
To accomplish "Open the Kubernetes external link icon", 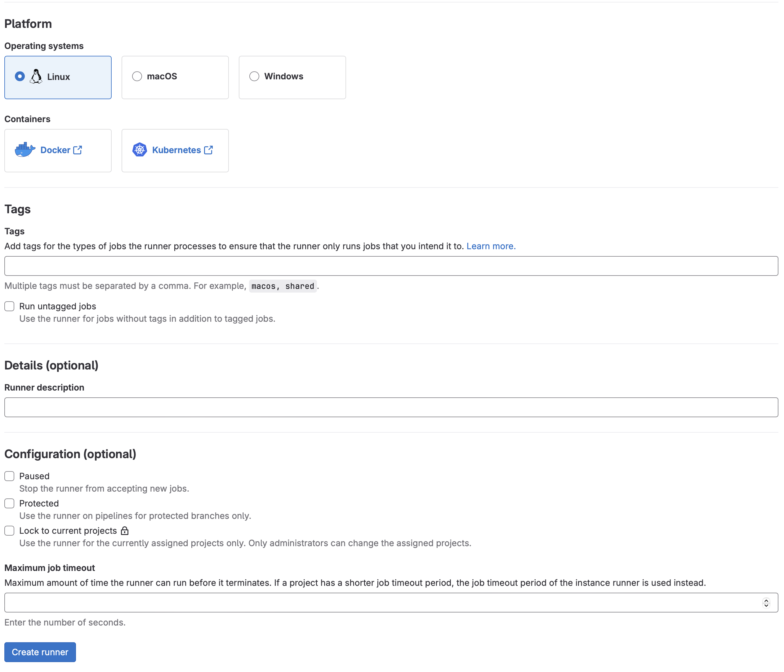I will (209, 149).
